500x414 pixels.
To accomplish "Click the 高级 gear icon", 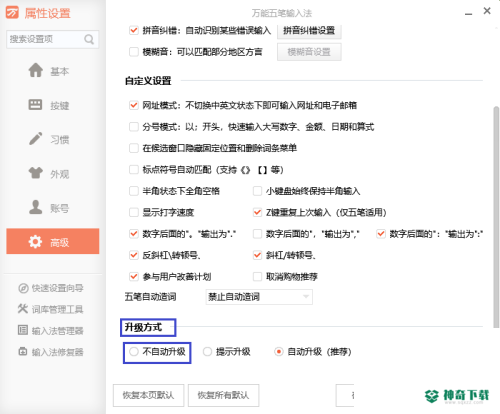I will click(x=35, y=241).
